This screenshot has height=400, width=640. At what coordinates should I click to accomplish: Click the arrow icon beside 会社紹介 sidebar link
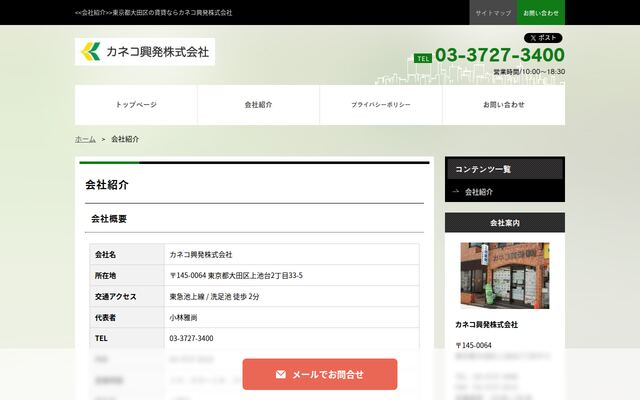point(456,191)
